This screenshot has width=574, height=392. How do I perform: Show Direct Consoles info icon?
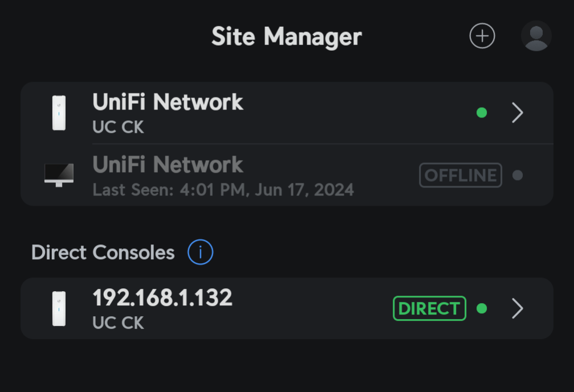[x=200, y=252]
